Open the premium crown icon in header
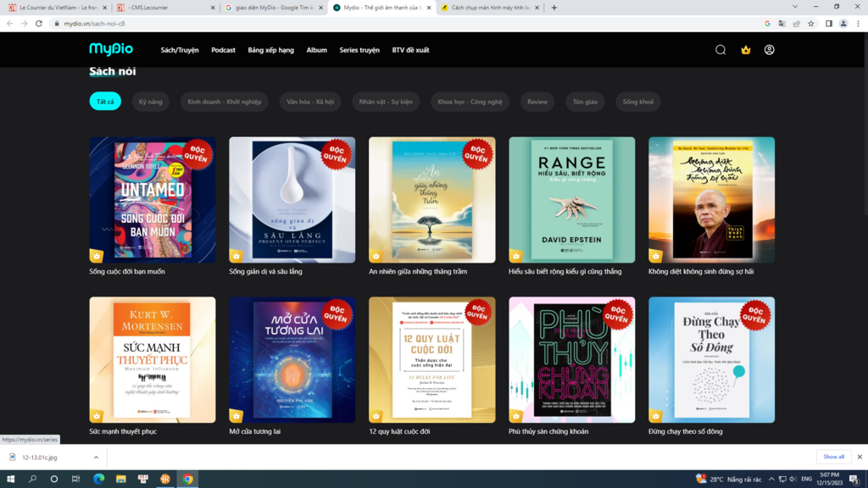Viewport: 868px width, 488px height. [746, 50]
